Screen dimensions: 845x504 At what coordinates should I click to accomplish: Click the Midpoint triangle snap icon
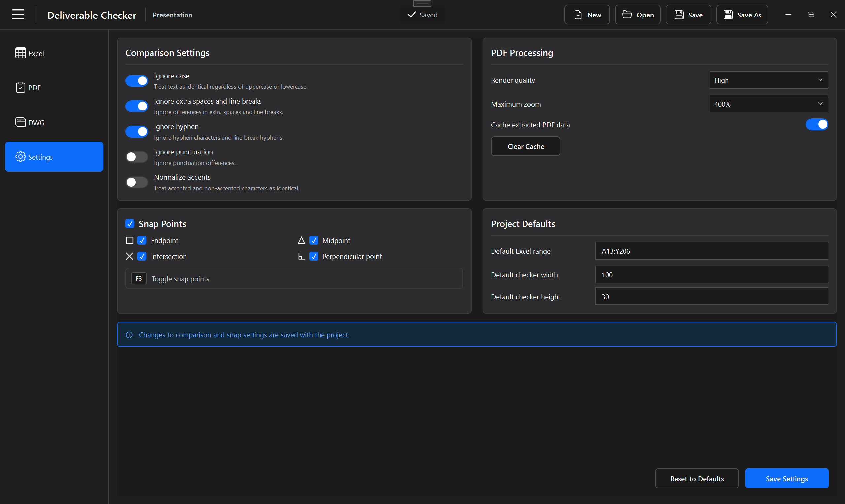[301, 240]
